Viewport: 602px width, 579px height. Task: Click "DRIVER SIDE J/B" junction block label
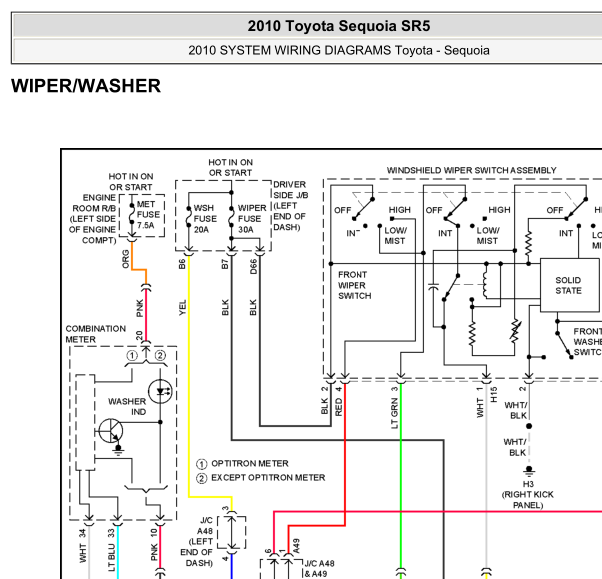click(291, 206)
